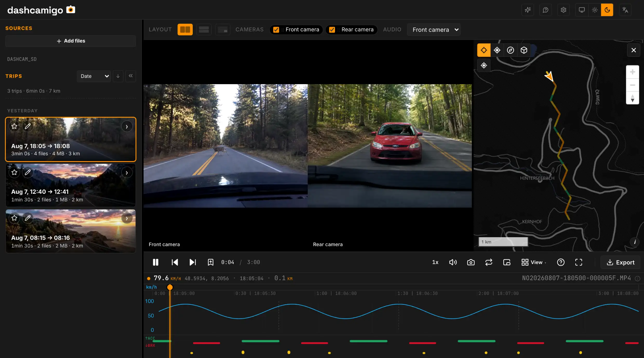Open the audio Front camera dropdown

(x=434, y=30)
